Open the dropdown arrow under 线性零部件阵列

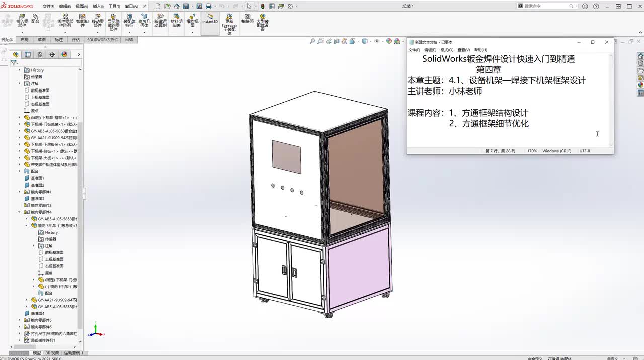coord(65,32)
